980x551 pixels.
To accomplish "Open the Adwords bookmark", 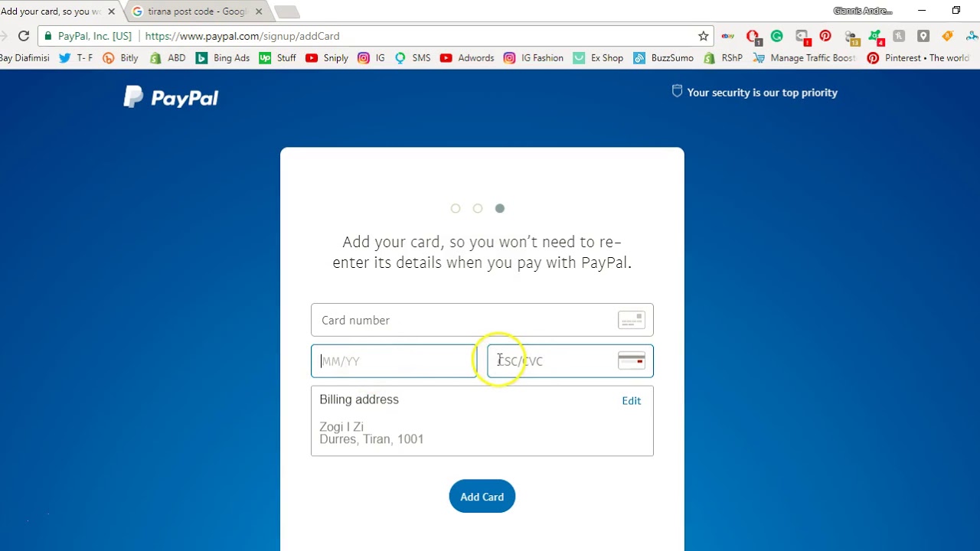I will [x=467, y=57].
